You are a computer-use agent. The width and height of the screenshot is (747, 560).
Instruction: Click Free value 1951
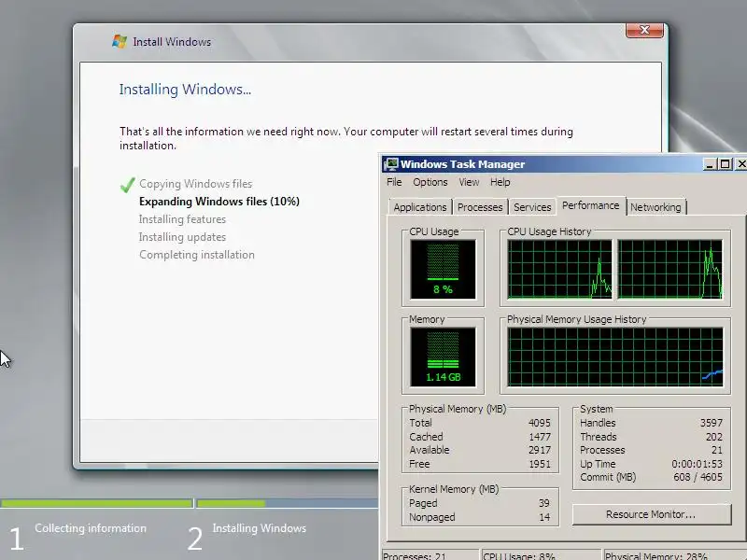(540, 464)
